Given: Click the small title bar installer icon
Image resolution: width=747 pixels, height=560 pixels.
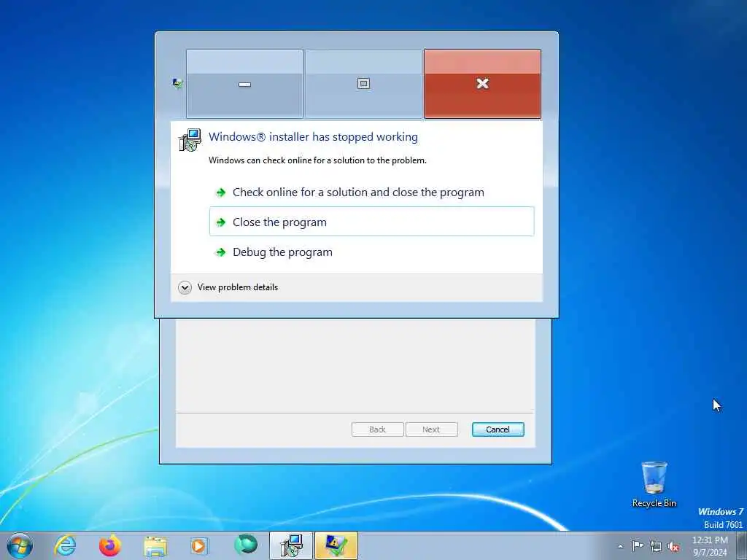Looking at the screenshot, I should tap(177, 84).
